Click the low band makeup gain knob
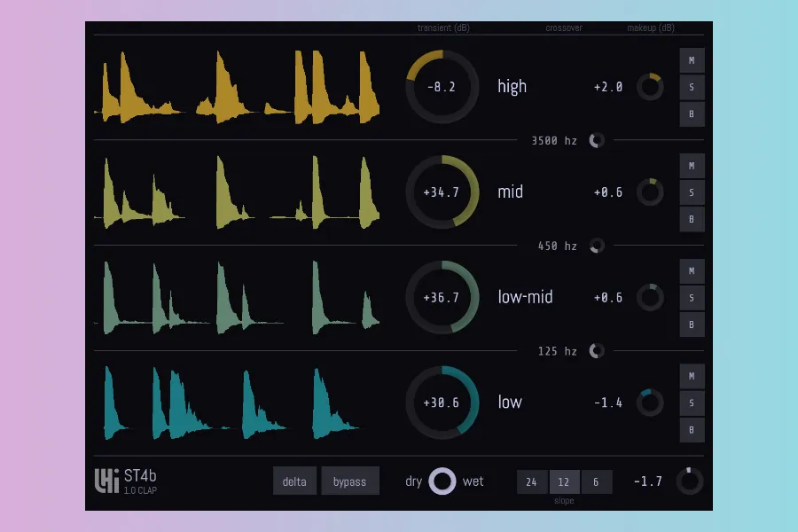Viewport: 798px width, 532px height. coord(650,403)
